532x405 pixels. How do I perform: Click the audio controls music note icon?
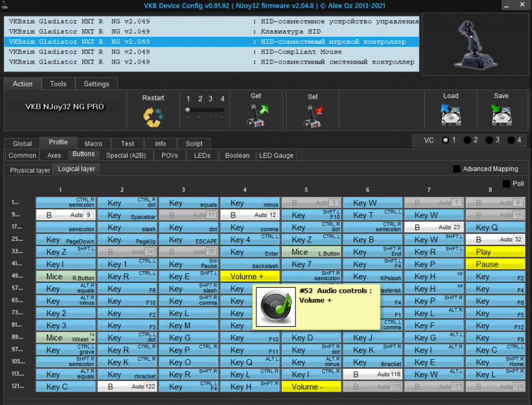tap(276, 306)
